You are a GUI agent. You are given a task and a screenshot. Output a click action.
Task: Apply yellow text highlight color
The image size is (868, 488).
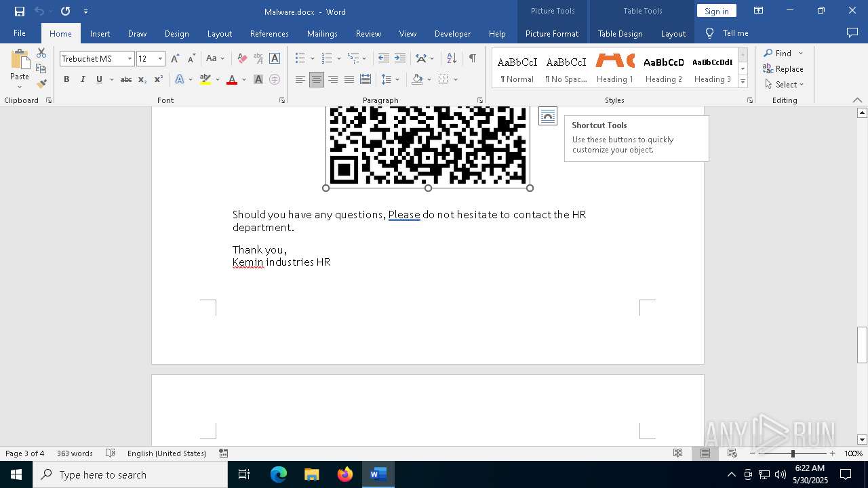coord(205,79)
